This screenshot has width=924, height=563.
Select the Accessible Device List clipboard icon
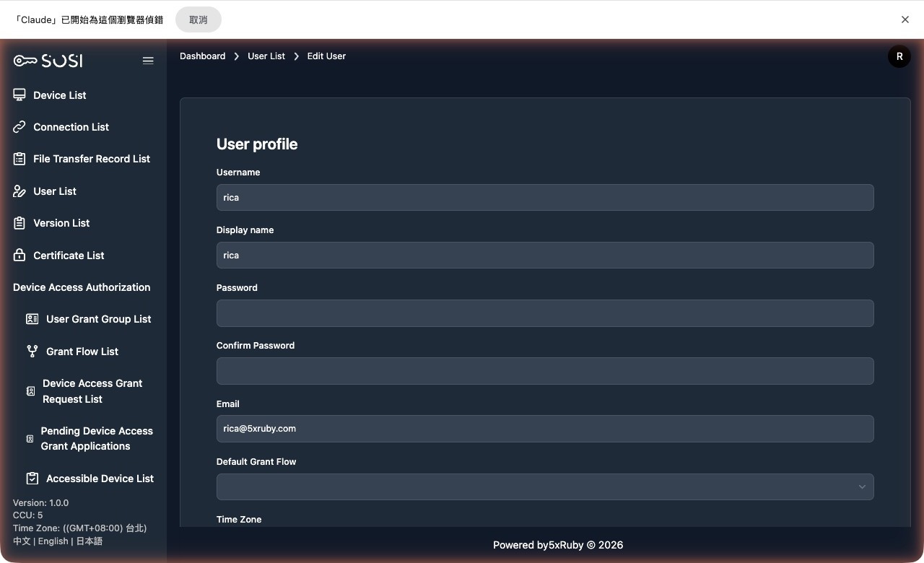click(x=31, y=478)
